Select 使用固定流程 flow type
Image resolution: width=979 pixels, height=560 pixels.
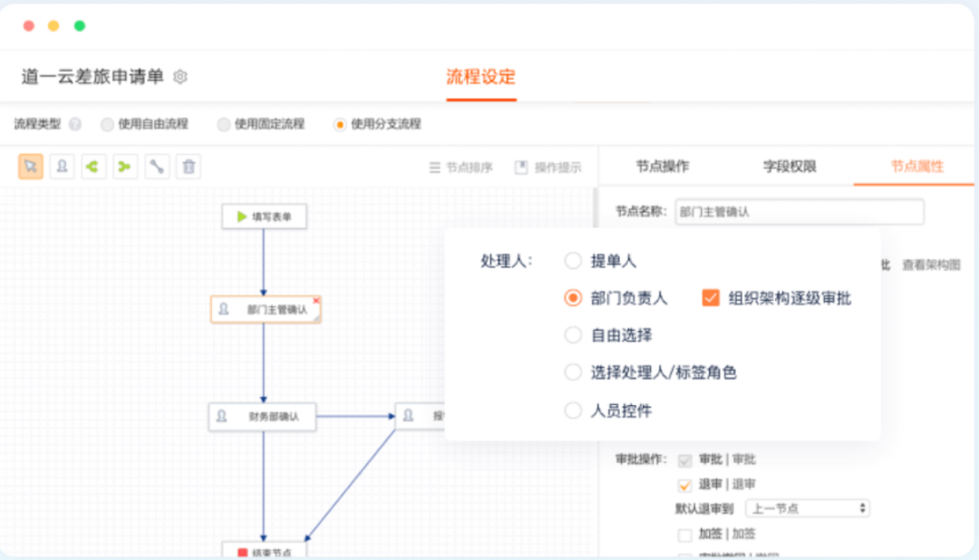[224, 124]
